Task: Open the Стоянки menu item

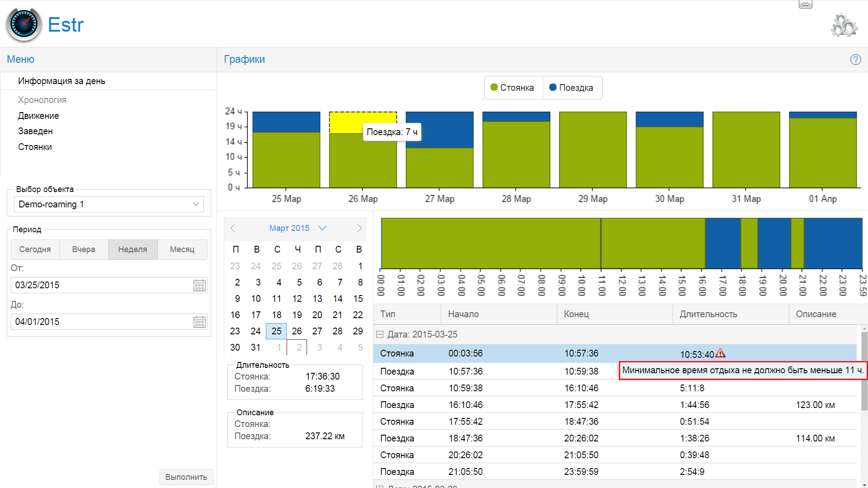Action: pos(35,147)
